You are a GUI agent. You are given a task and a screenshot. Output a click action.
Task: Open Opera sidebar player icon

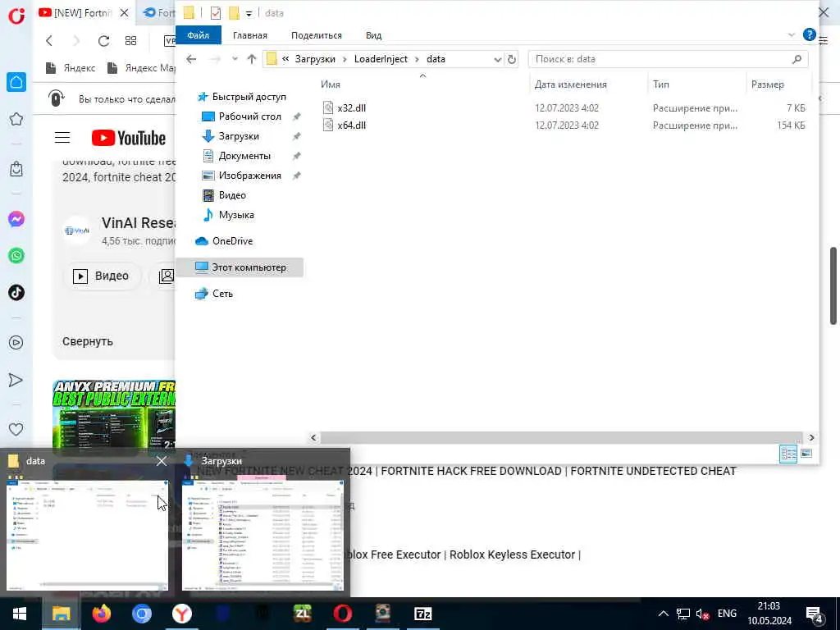(16, 342)
